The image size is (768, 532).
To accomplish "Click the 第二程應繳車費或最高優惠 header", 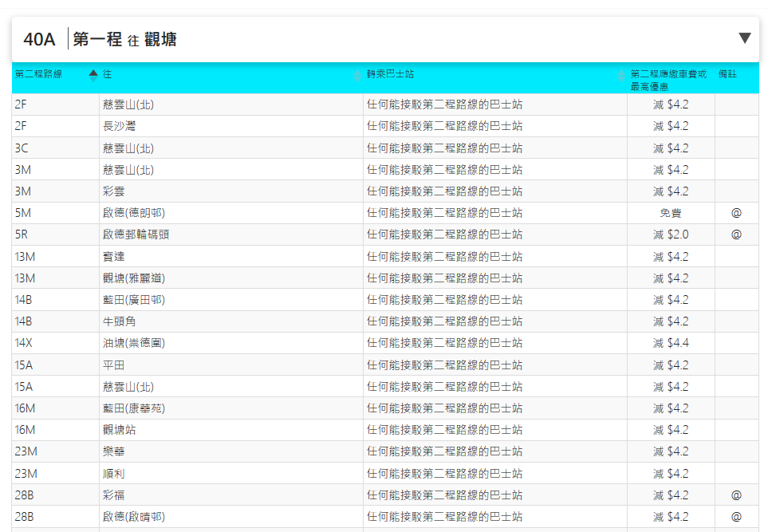I will (x=668, y=80).
